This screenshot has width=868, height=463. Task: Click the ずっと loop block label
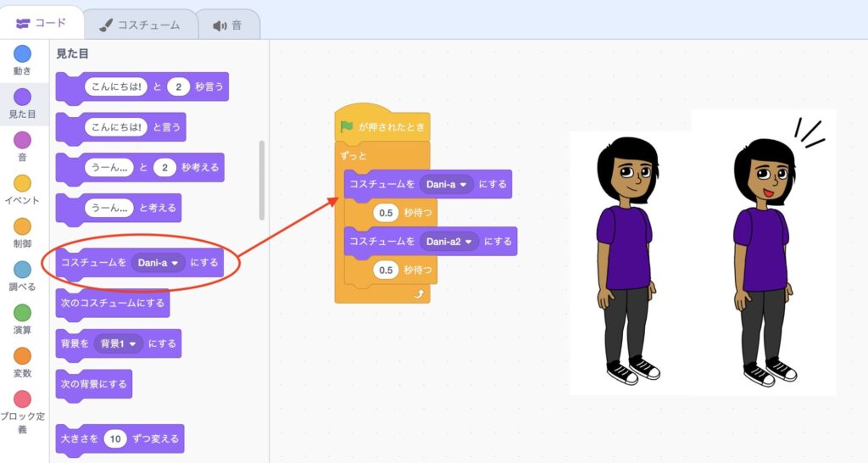click(353, 156)
